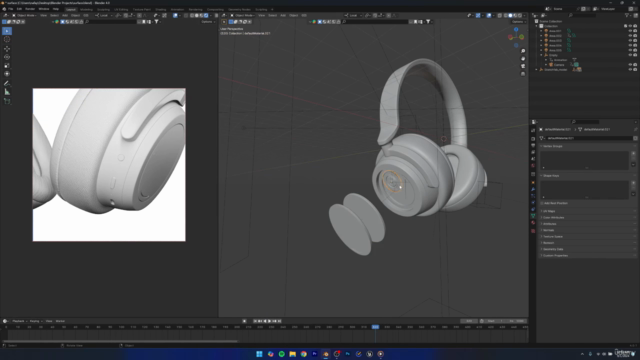Hide Area.001 in viewport via eye icon
The image size is (640, 360).
pos(630,31)
